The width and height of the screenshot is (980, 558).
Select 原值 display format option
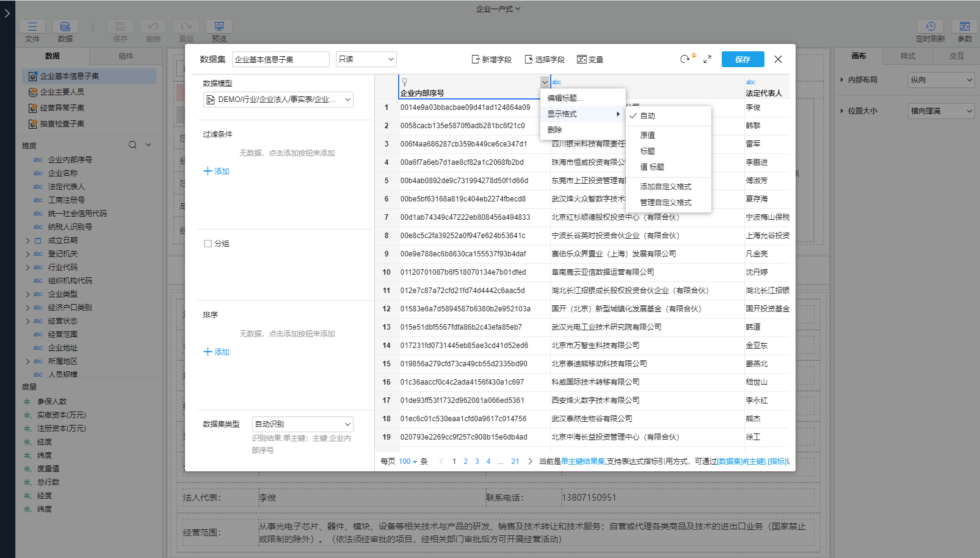point(647,135)
